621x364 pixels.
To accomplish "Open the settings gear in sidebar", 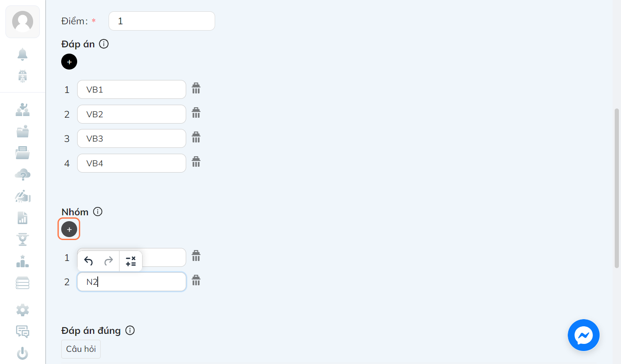I will coord(23,310).
